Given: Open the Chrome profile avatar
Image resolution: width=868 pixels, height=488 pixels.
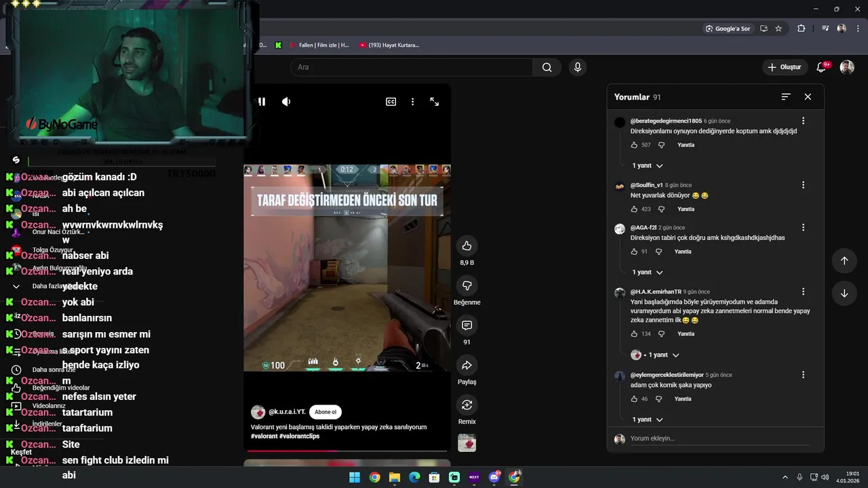Looking at the screenshot, I should tap(842, 28).
